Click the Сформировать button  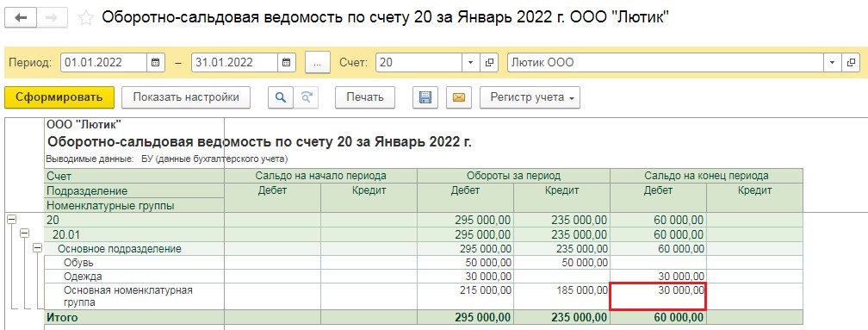59,97
